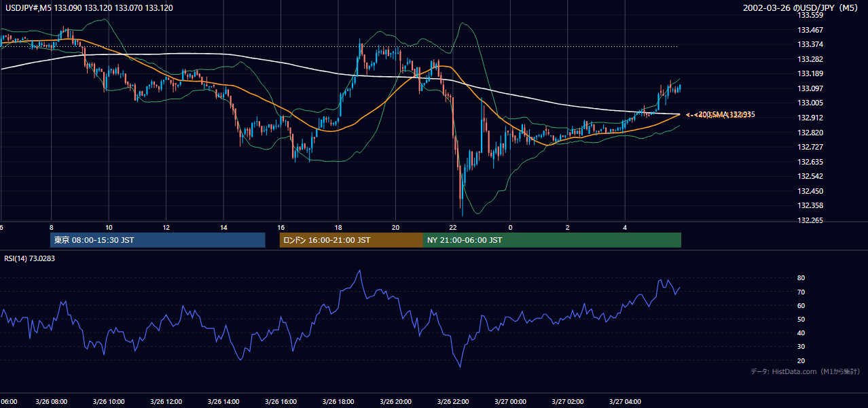Click price axis value 132.635
Image resolution: width=868 pixels, height=408 pixels.
(810, 162)
